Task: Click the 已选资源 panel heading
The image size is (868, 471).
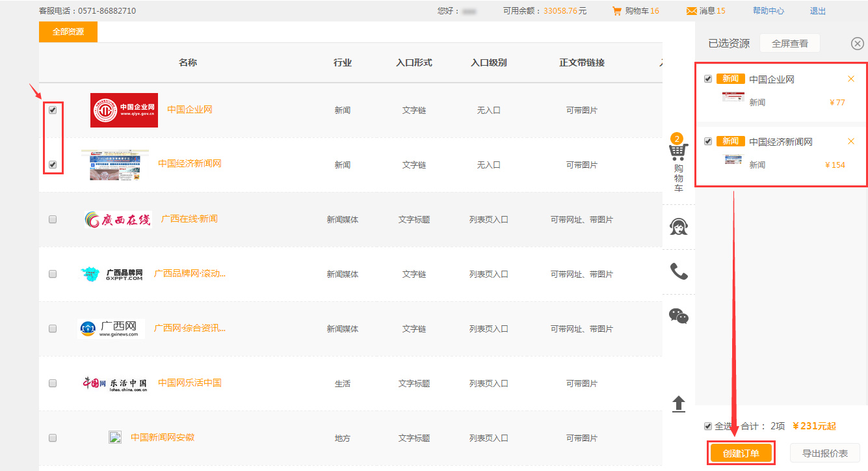Action: (729, 44)
